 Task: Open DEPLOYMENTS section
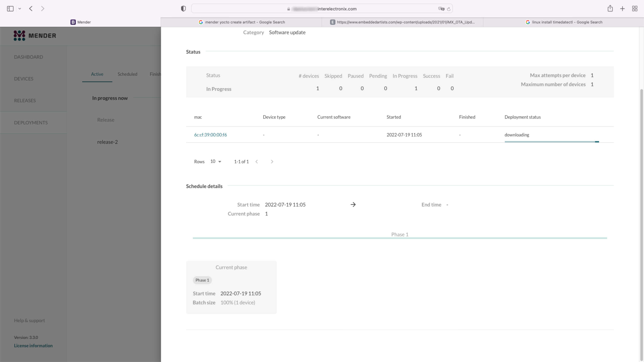pos(31,122)
